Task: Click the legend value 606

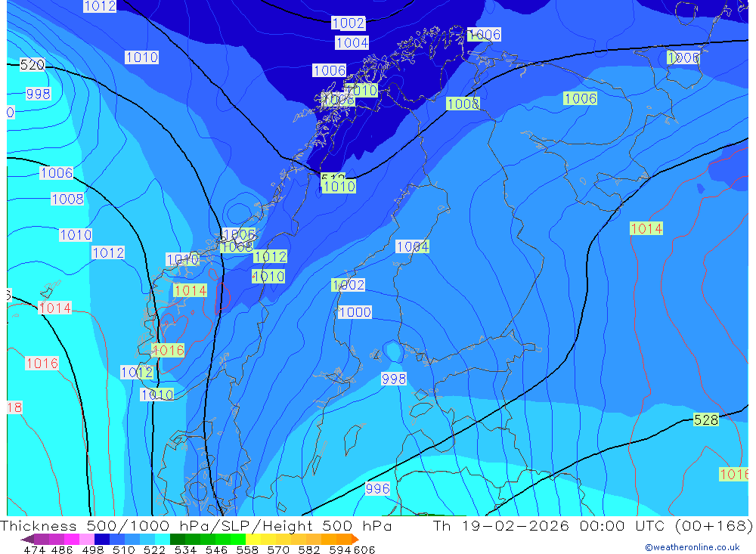Action: [364, 550]
